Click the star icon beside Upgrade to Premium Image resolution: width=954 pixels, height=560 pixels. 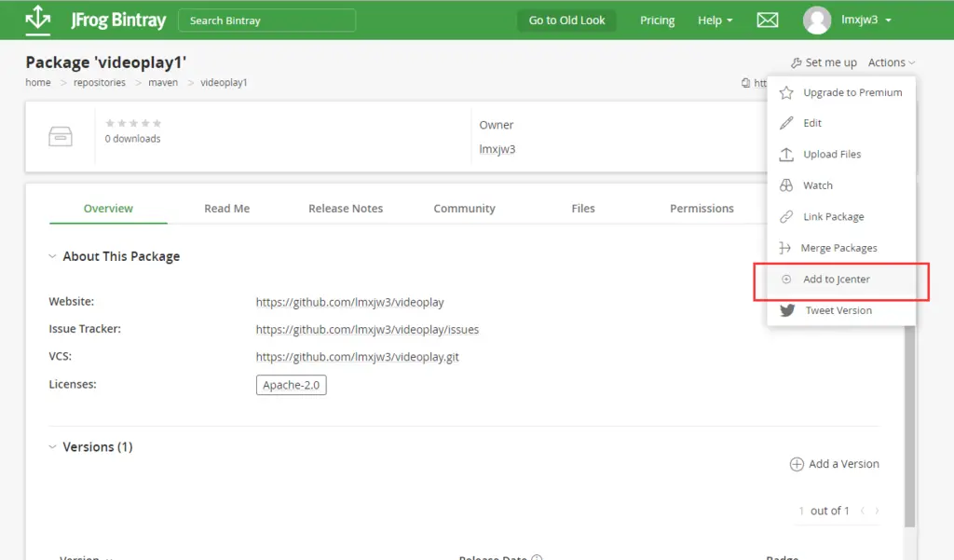click(x=786, y=92)
